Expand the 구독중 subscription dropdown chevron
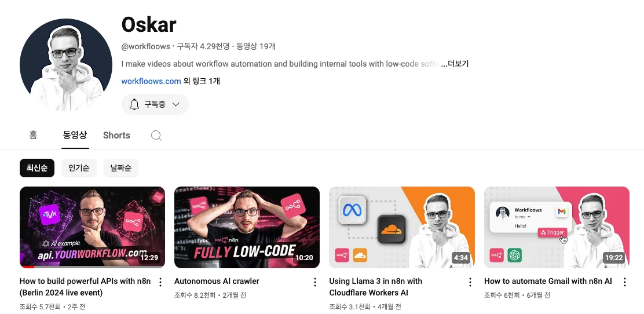Image resolution: width=644 pixels, height=314 pixels. tap(176, 104)
